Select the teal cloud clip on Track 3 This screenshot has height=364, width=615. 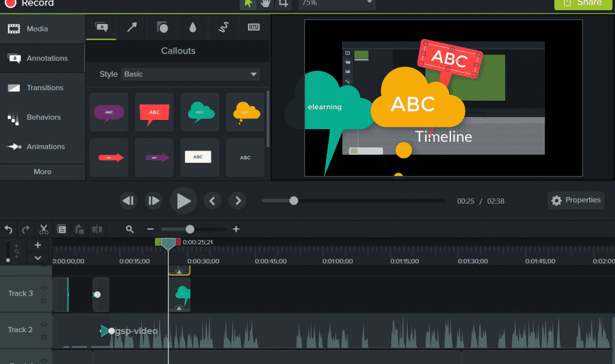tap(180, 294)
